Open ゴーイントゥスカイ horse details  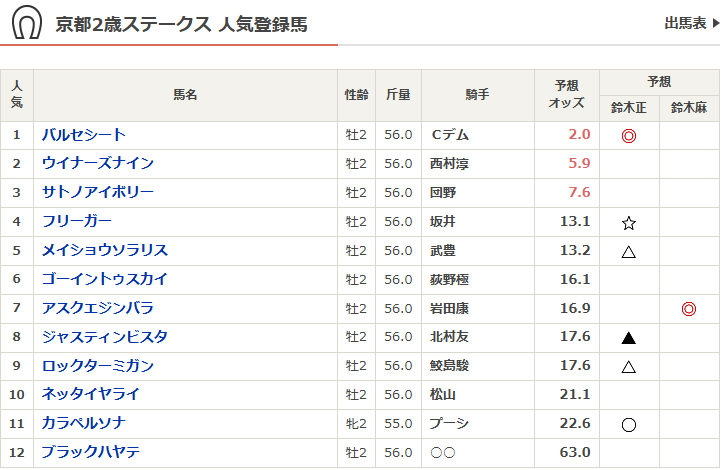pos(105,279)
